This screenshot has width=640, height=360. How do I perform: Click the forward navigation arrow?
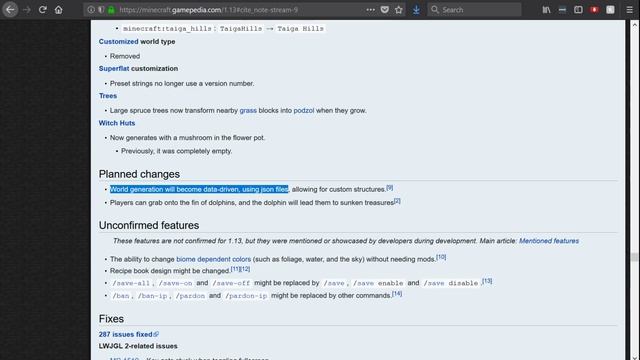(x=27, y=9)
